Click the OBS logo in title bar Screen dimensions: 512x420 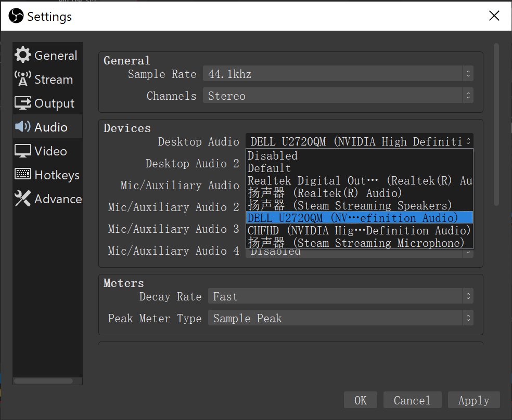tap(16, 16)
